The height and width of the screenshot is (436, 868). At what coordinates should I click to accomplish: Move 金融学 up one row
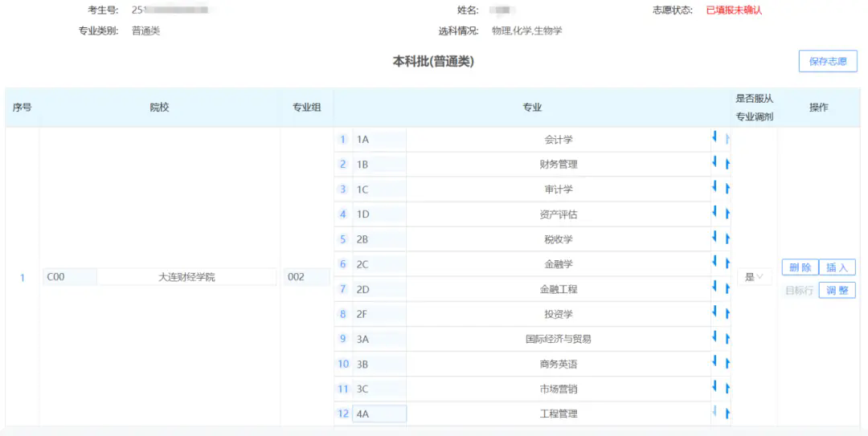pyautogui.click(x=727, y=264)
